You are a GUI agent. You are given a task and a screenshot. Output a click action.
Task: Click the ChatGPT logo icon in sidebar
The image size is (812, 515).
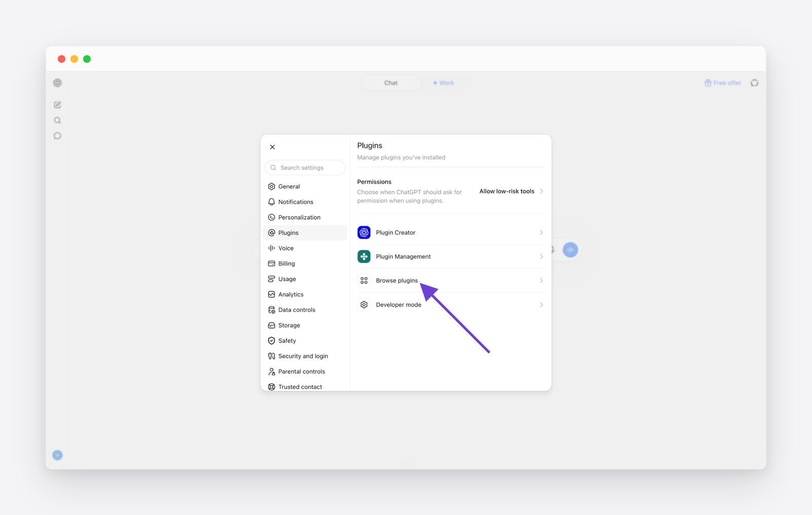(x=57, y=83)
